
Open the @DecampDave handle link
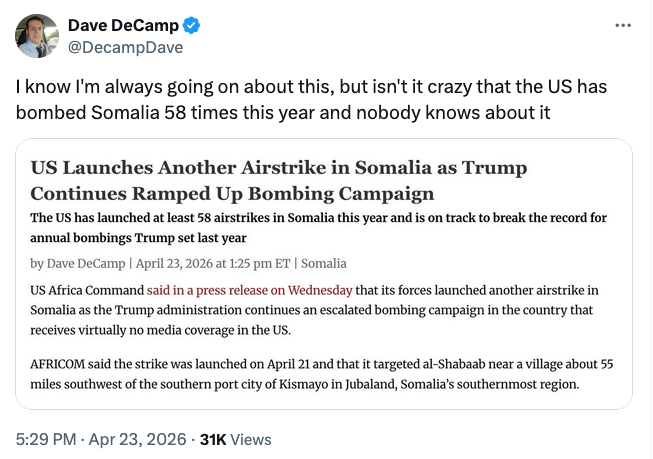click(125, 46)
